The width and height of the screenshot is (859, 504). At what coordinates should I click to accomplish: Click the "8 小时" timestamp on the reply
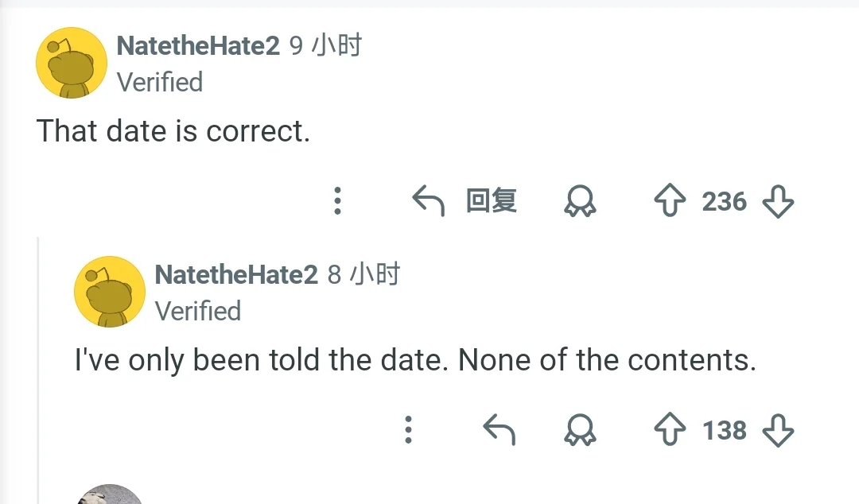pyautogui.click(x=363, y=275)
